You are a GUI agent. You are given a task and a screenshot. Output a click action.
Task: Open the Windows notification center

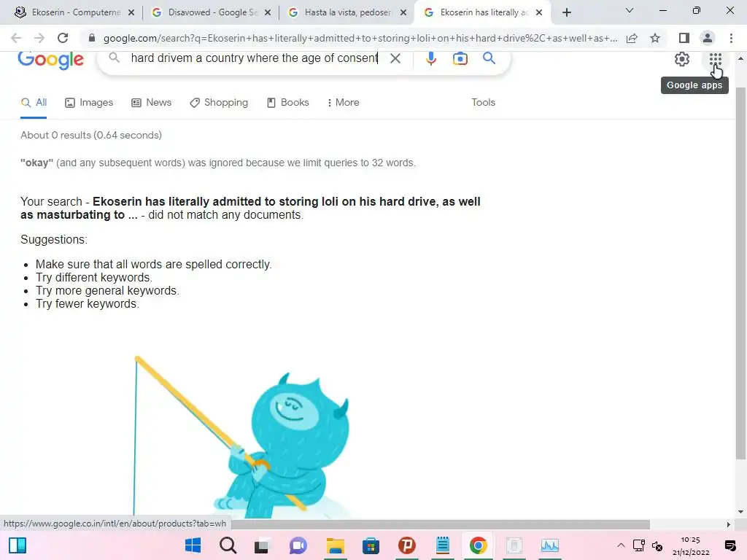[729, 545]
